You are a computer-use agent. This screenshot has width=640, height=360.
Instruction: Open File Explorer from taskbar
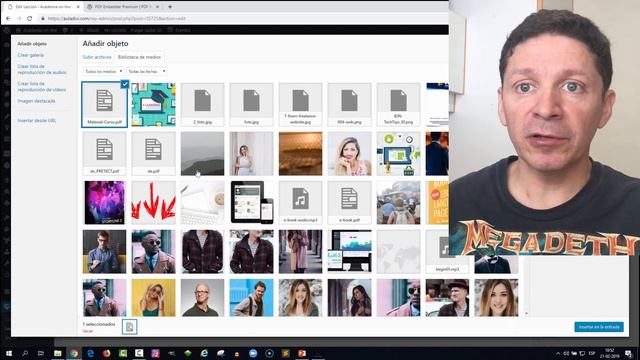click(58, 353)
